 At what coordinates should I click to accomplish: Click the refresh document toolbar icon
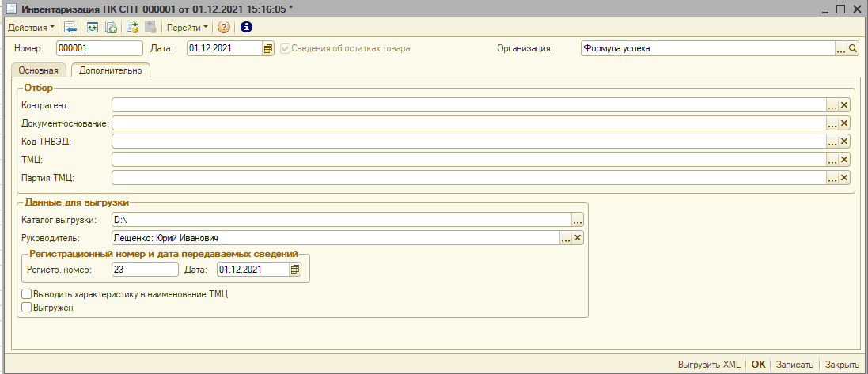point(93,27)
